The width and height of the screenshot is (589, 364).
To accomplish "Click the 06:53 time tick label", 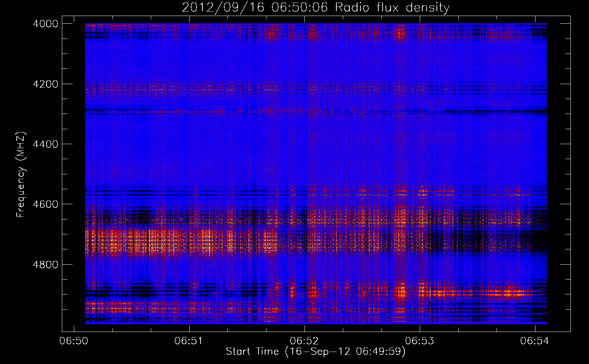I will coord(420,341).
